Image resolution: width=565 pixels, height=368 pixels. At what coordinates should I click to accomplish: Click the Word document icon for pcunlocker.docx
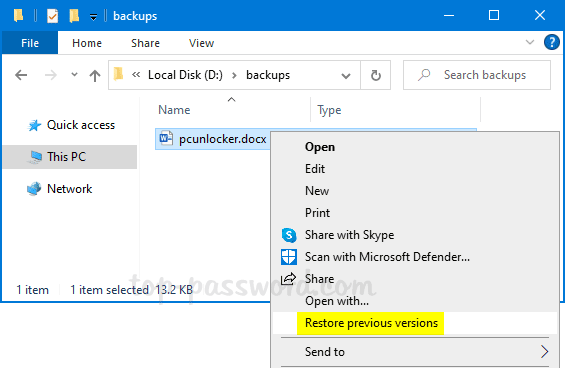pos(166,138)
